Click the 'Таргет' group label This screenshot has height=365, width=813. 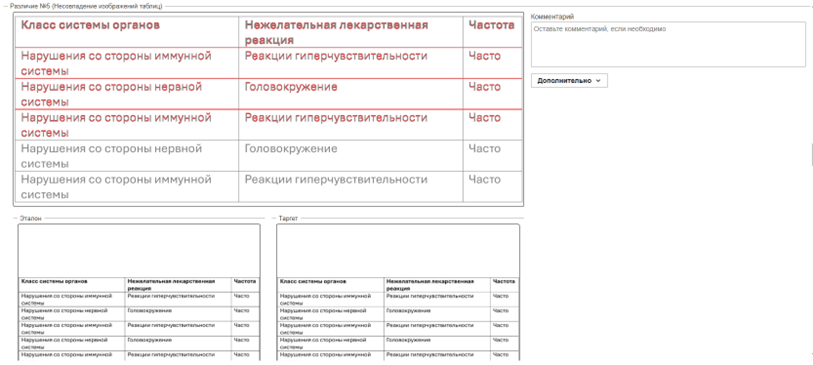287,219
